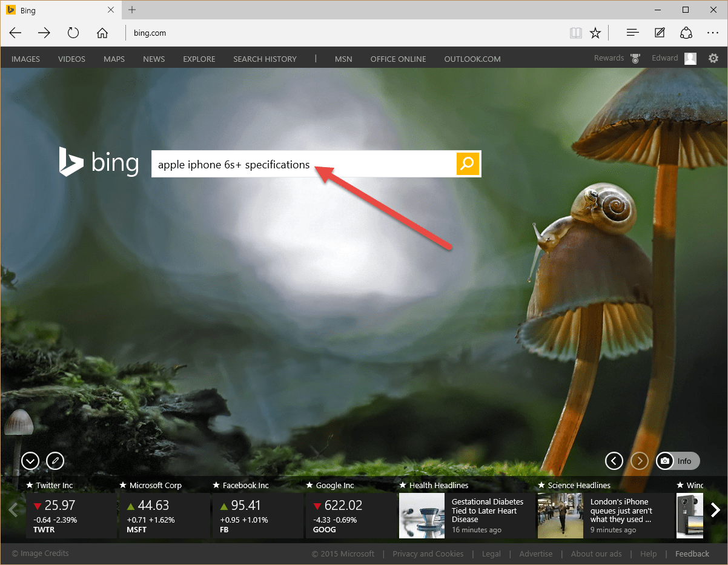Click the Rewards medal icon
Screen dimensions: 728x565
(x=635, y=59)
